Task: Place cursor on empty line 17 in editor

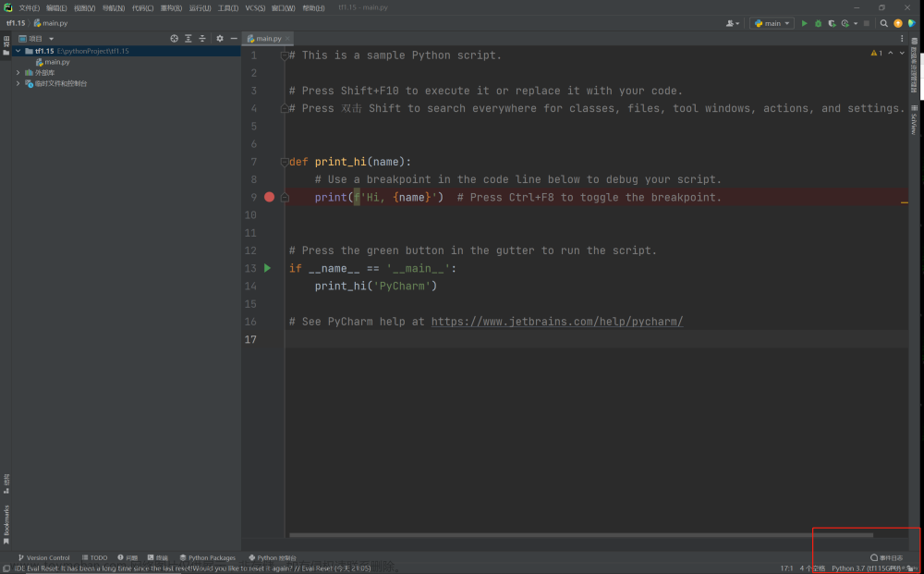Action: [x=595, y=339]
